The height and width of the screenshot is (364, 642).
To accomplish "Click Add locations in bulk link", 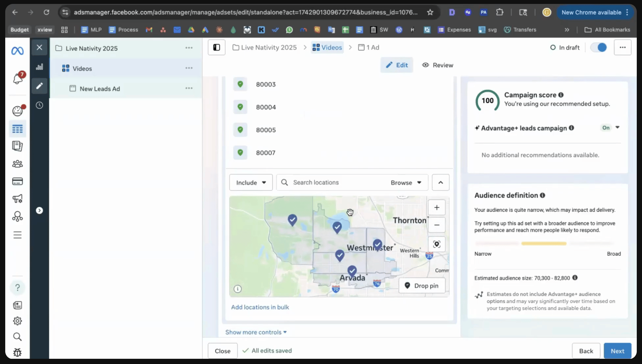I will pos(260,307).
